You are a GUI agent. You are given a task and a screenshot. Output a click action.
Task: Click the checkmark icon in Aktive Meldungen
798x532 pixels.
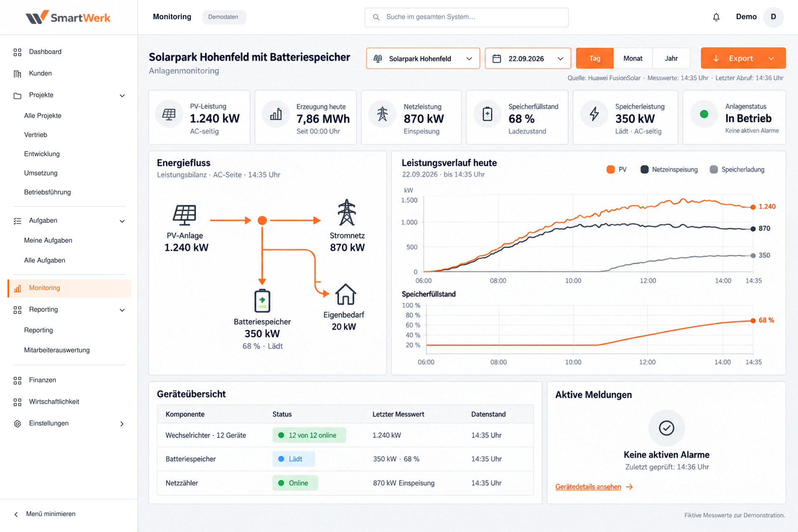(x=666, y=428)
